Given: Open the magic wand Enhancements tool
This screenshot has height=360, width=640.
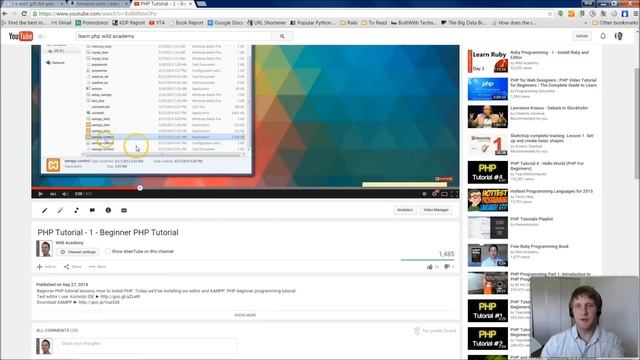Looking at the screenshot, I should (60, 210).
